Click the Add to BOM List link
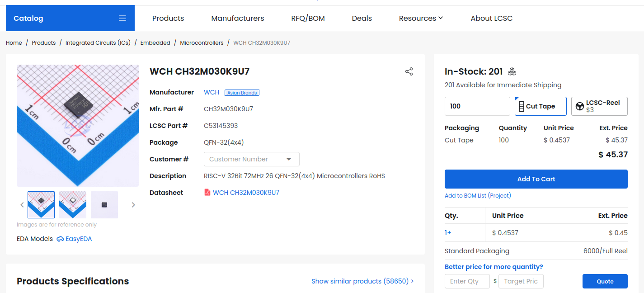The image size is (644, 293). coord(478,195)
